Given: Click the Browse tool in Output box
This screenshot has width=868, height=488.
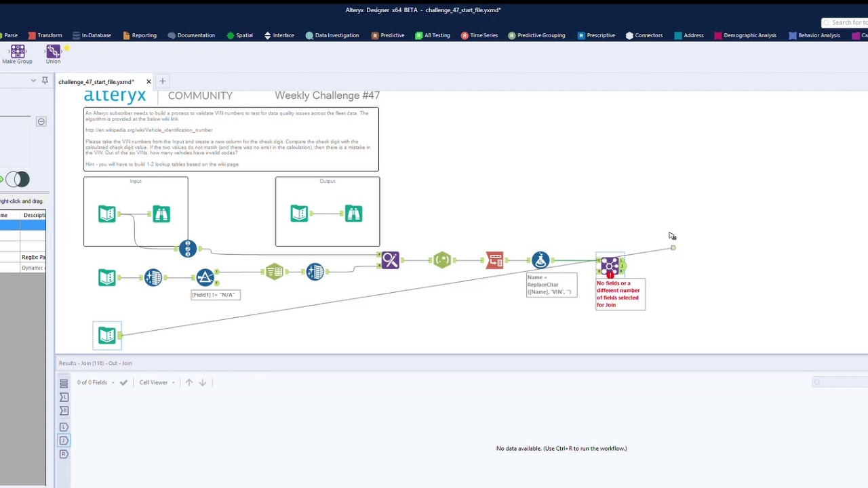Looking at the screenshot, I should coord(353,214).
